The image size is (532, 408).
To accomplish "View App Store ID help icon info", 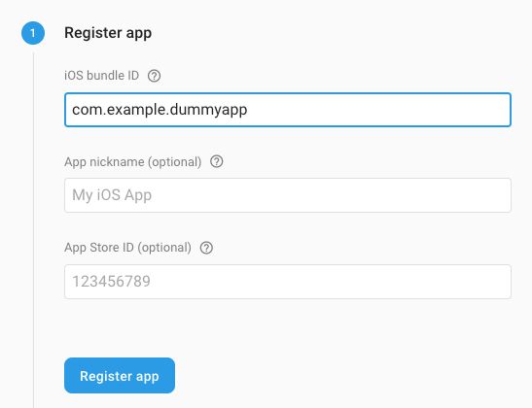I will [206, 248].
